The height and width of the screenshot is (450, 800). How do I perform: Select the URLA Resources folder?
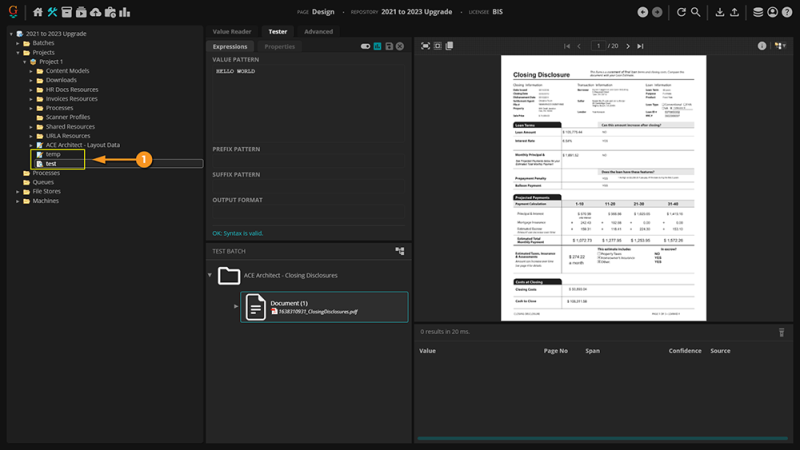tap(68, 136)
